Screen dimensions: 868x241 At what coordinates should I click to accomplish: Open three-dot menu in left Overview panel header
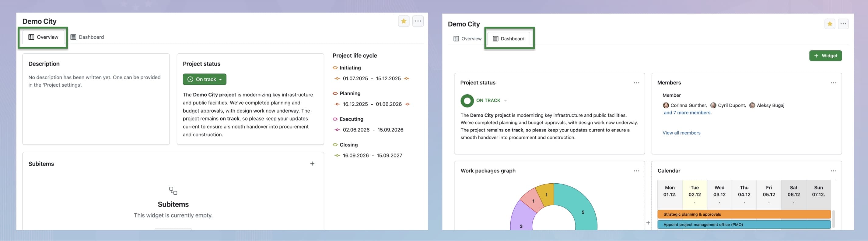pyautogui.click(x=418, y=21)
